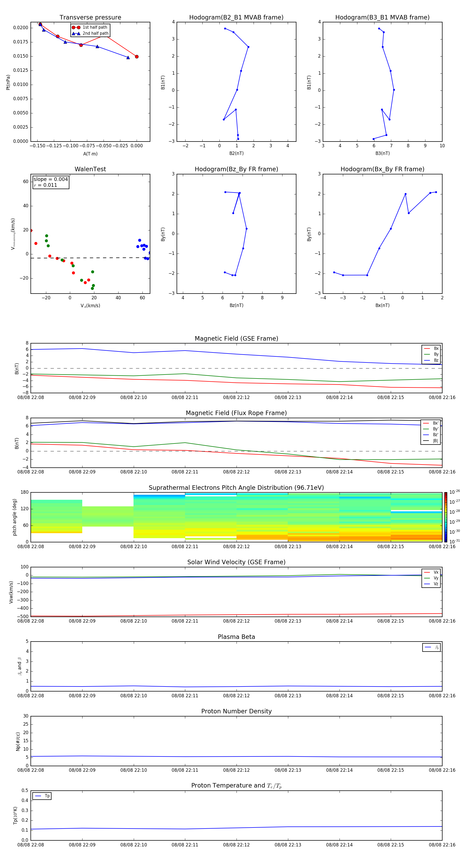Image resolution: width=473 pixels, height=868 pixels.
Task: Click the βp legend entry in Plasma Beta plot
Action: pyautogui.click(x=431, y=647)
